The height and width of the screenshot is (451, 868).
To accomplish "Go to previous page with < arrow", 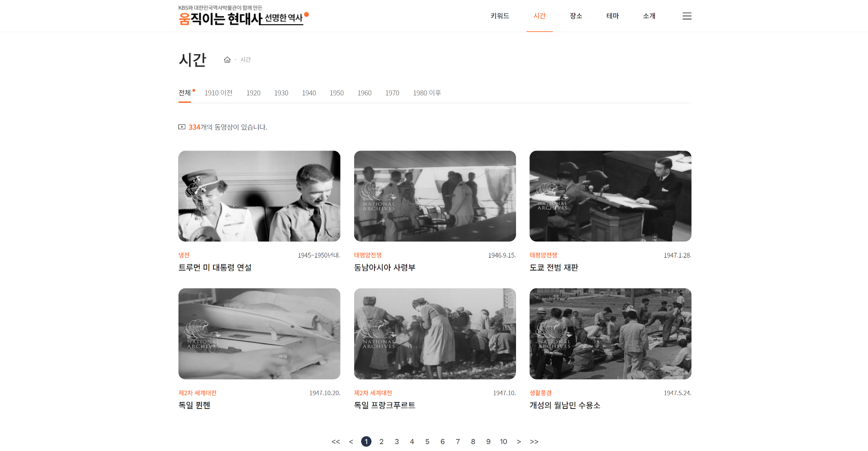I will click(x=351, y=441).
